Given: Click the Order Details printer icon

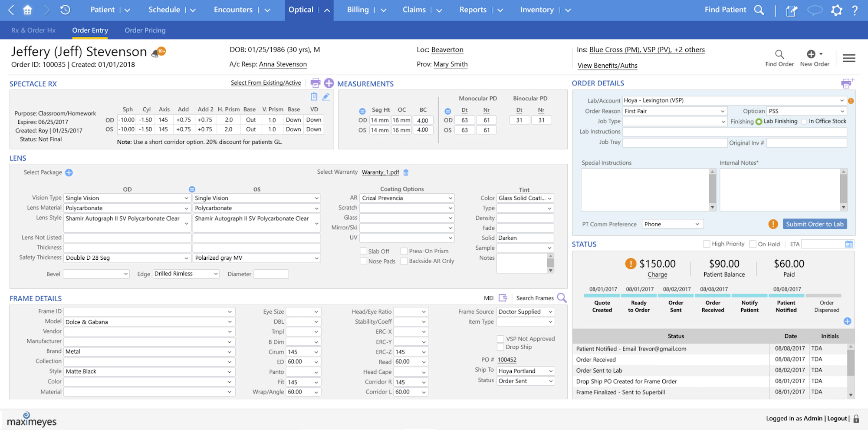Looking at the screenshot, I should tap(847, 83).
